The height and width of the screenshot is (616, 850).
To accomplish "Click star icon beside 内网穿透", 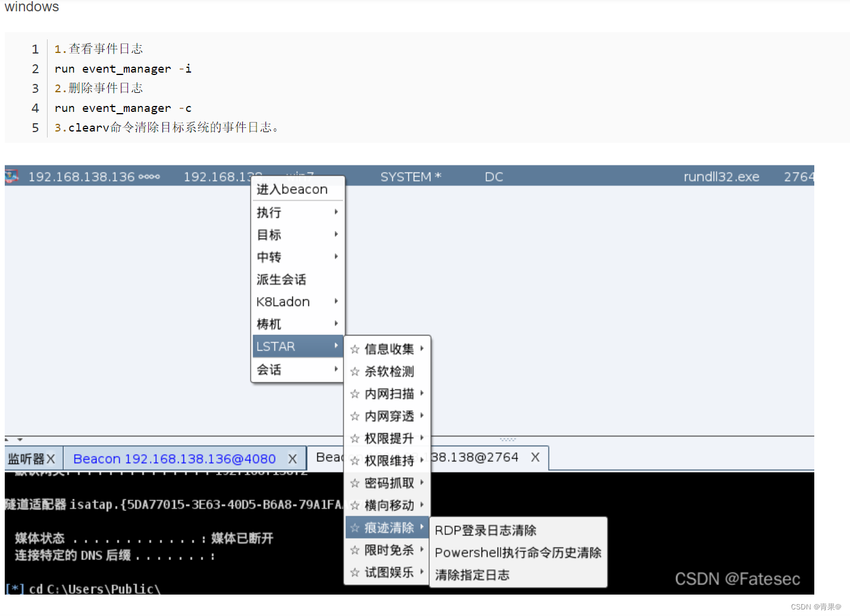I will (x=355, y=416).
